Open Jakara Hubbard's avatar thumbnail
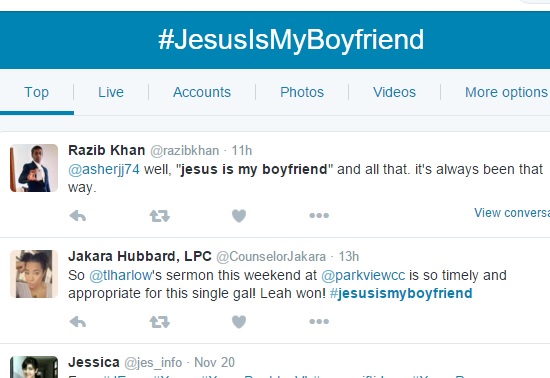Screen dimensions: 550x378 [x=34, y=274]
